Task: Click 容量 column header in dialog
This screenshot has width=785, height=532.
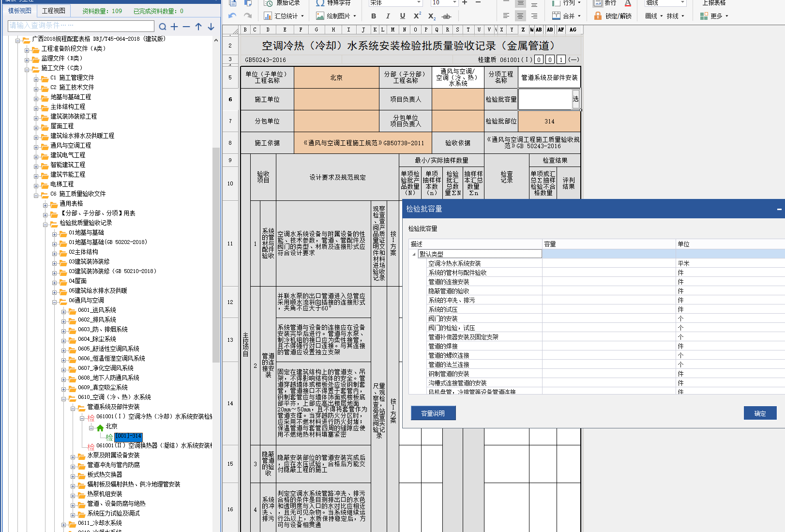Action: 609,244
